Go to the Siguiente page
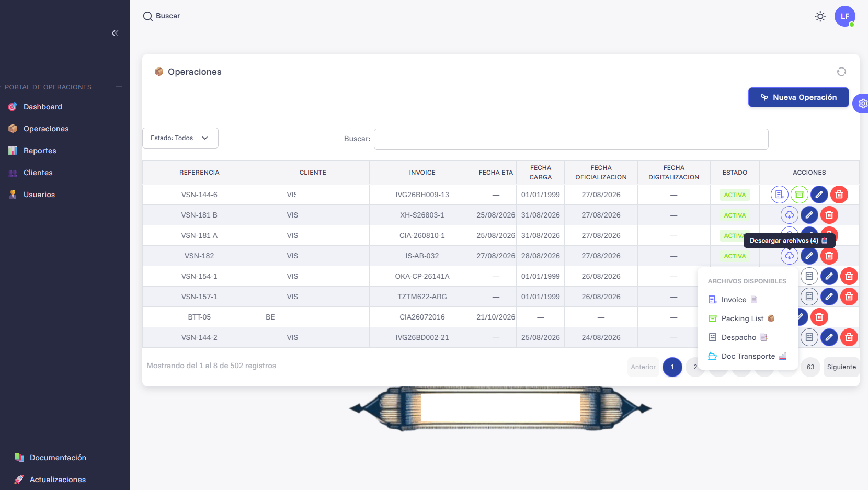 (841, 367)
